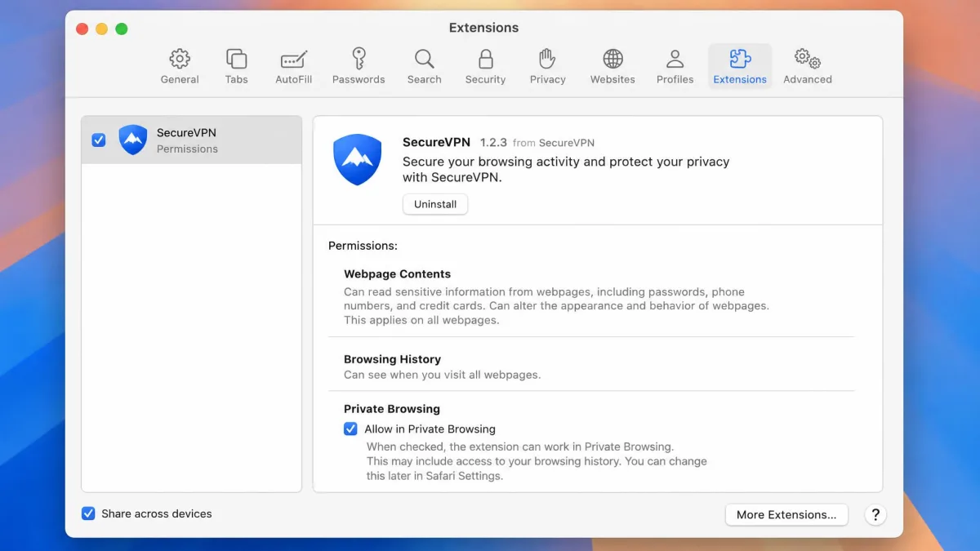Viewport: 980px width, 551px height.
Task: Open the Tabs settings icon
Action: click(x=236, y=59)
